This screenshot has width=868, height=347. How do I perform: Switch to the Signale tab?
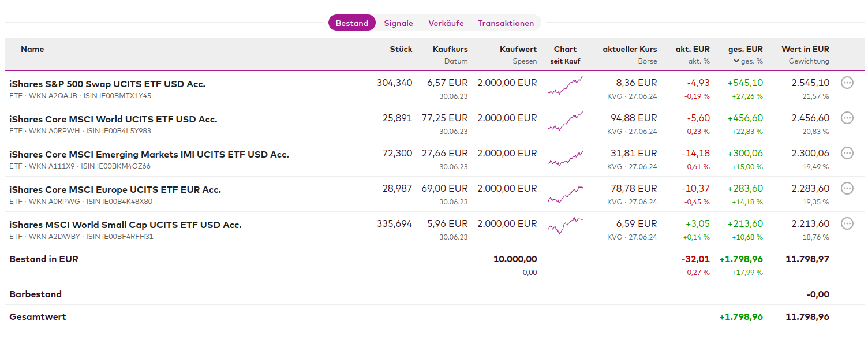(398, 23)
